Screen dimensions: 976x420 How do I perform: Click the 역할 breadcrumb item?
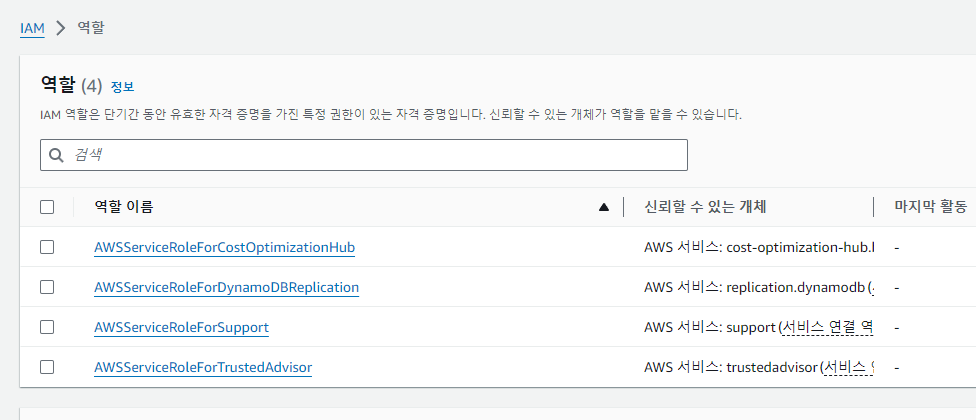[x=91, y=28]
